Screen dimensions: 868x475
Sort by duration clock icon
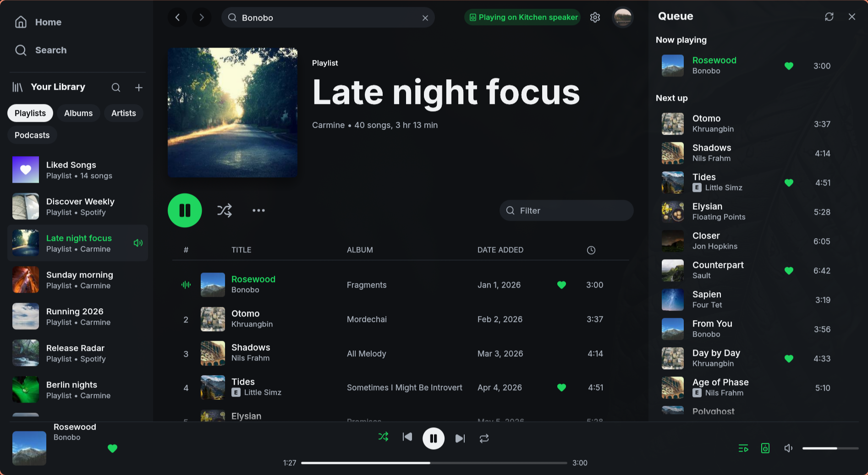[x=591, y=250]
